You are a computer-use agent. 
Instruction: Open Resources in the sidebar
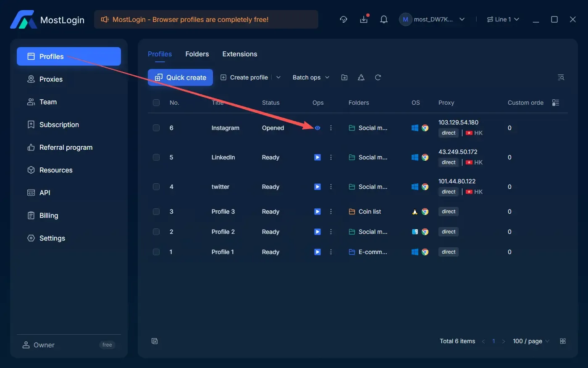click(69, 170)
